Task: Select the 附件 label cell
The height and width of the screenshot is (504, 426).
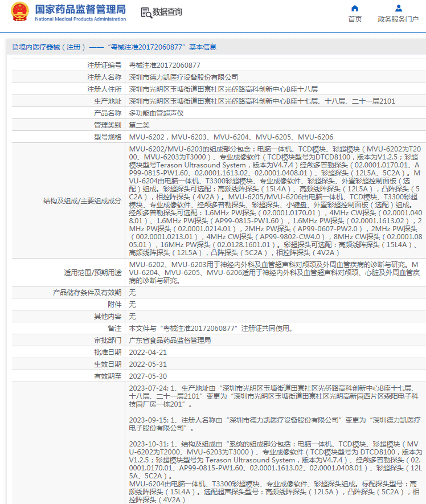Action: pyautogui.click(x=114, y=304)
